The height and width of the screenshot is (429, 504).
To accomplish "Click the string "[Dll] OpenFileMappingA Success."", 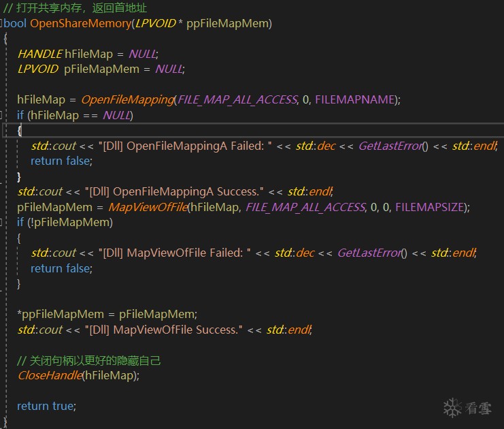I will [x=174, y=192].
